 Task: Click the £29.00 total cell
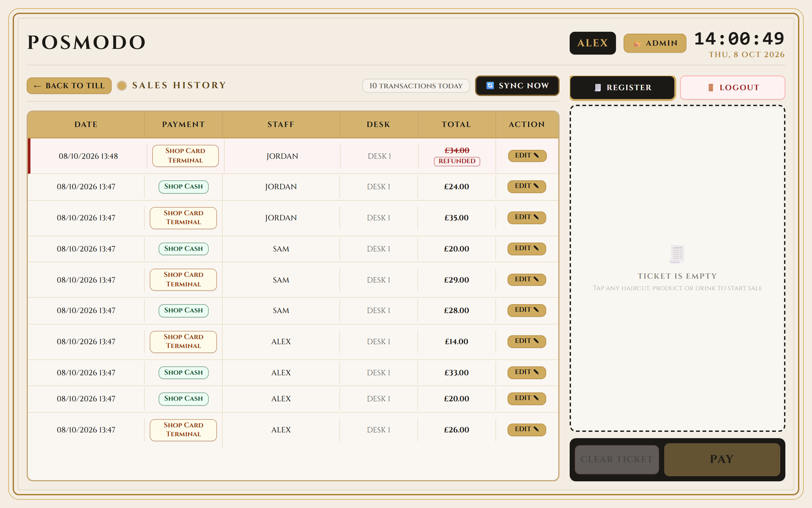[456, 280]
